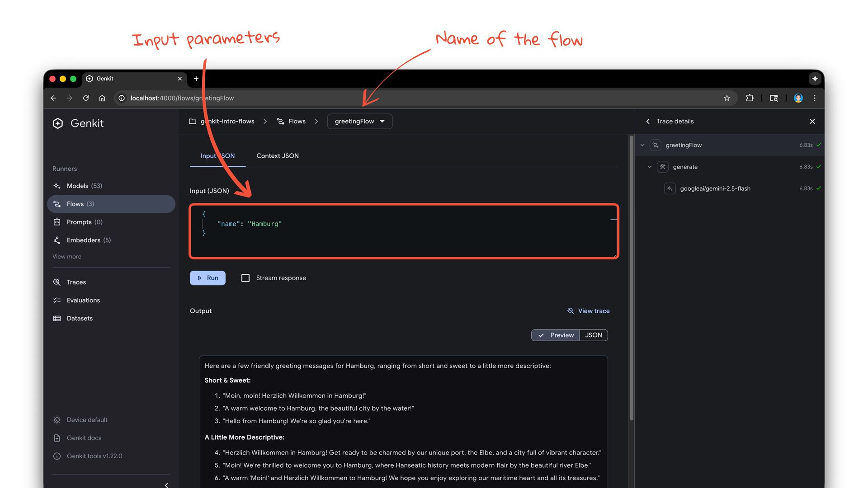The height and width of the screenshot is (488, 868).
Task: Open Datasets page
Action: tap(80, 318)
